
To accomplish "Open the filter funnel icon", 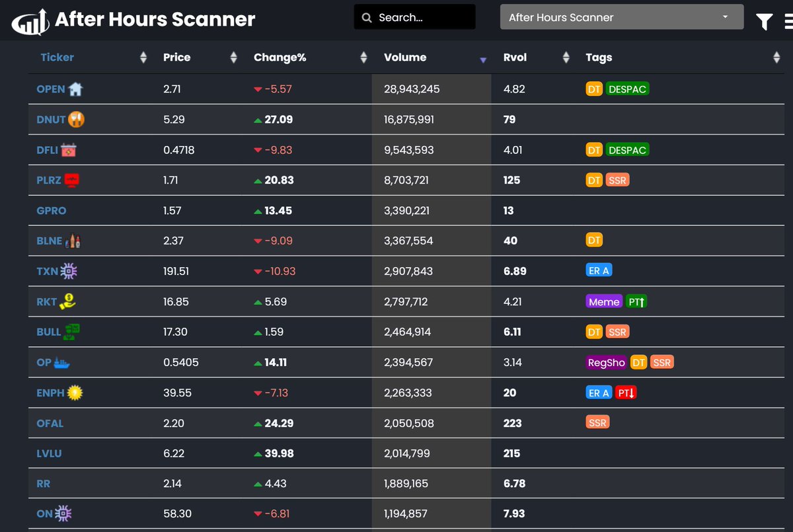I will (765, 22).
